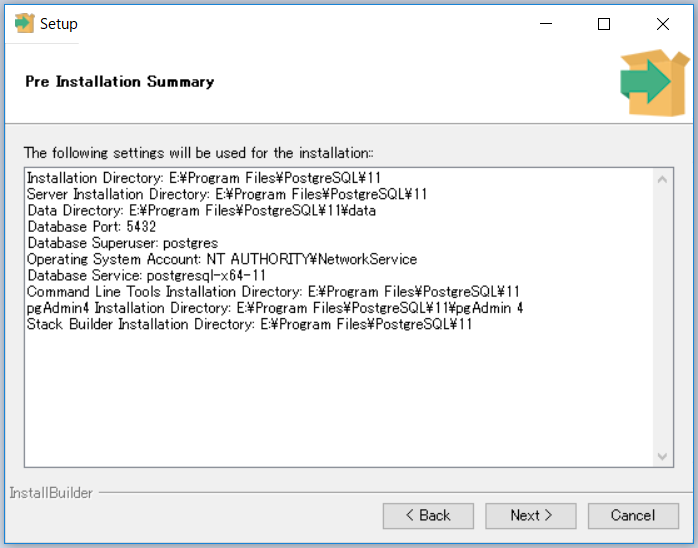Click the summary scrollbar down arrow
Image resolution: width=698 pixels, height=548 pixels.
662,455
